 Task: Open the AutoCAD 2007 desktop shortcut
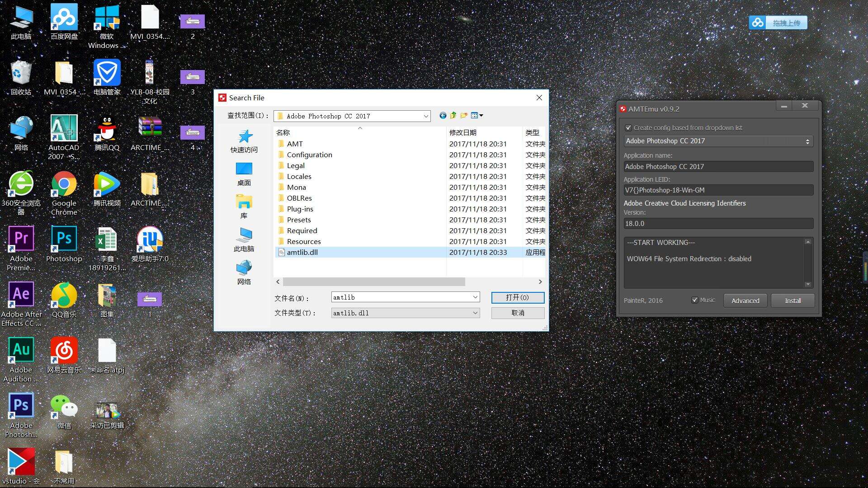64,137
